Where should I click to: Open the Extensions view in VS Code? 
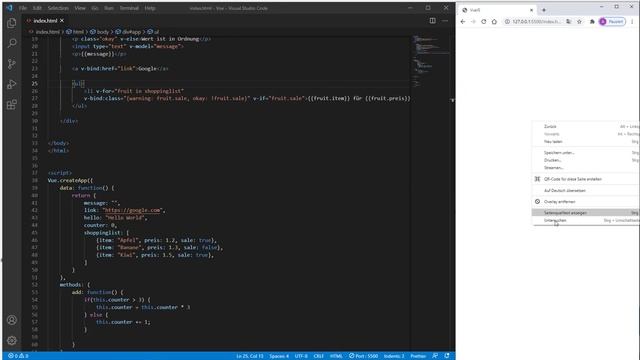[12, 104]
